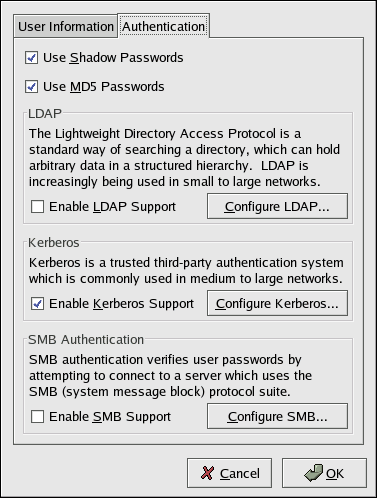Uncheck the Use Shadow Passwords checkbox
Viewport: 377px width, 498px height.
(32, 58)
